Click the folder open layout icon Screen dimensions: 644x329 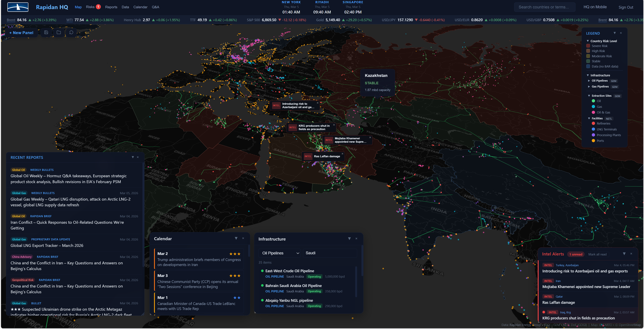[59, 32]
